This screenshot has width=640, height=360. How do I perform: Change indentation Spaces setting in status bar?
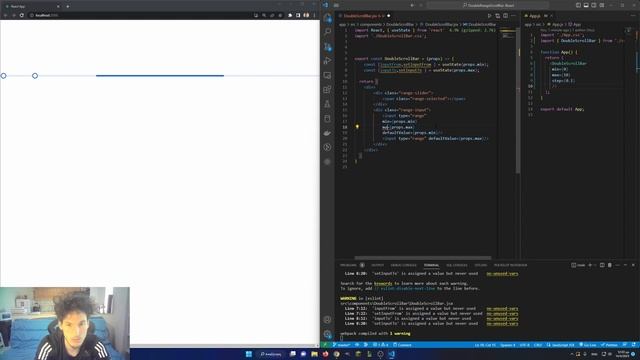tap(508, 345)
